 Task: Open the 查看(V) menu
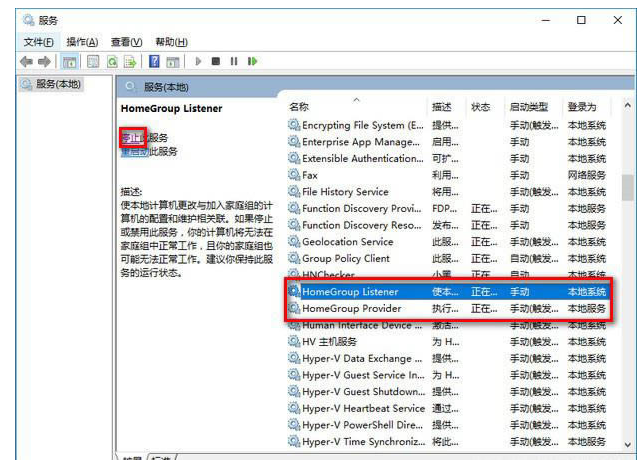point(127,42)
